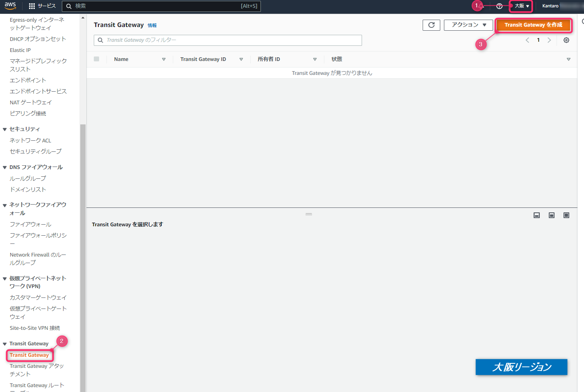Open ネットワーク ACL link
This screenshot has width=584, height=392.
(30, 140)
